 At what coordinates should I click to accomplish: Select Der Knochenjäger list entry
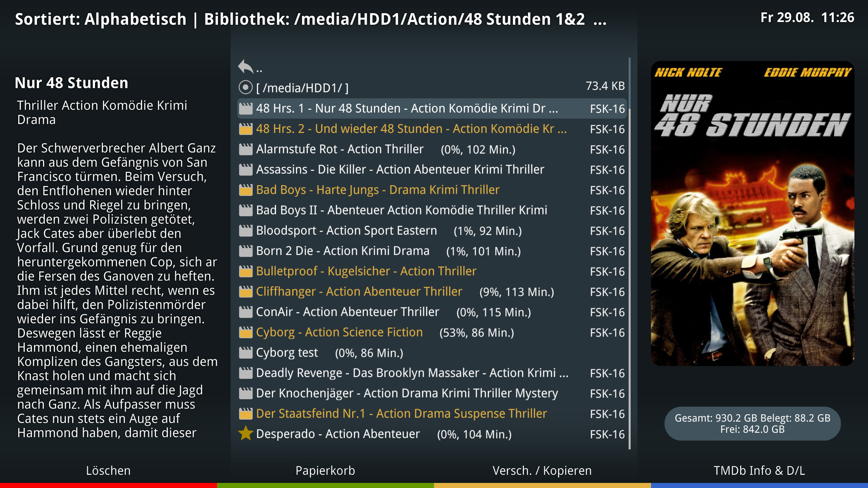[432, 393]
